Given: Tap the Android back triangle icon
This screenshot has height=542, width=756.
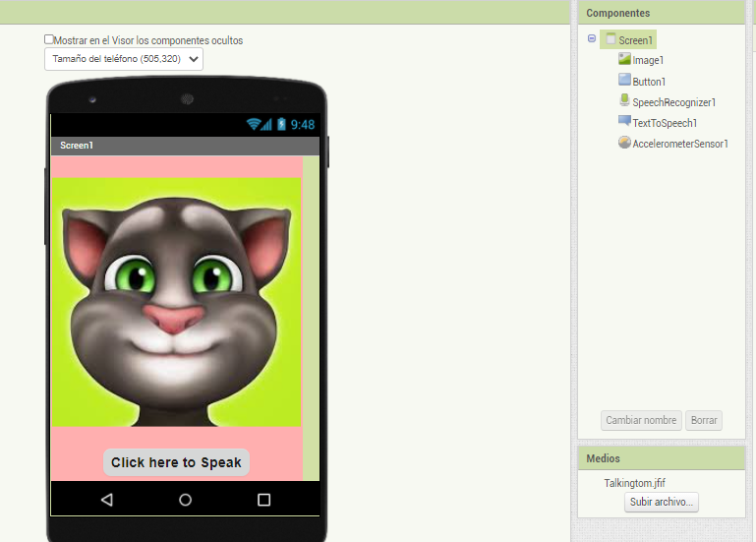Looking at the screenshot, I should click(107, 500).
